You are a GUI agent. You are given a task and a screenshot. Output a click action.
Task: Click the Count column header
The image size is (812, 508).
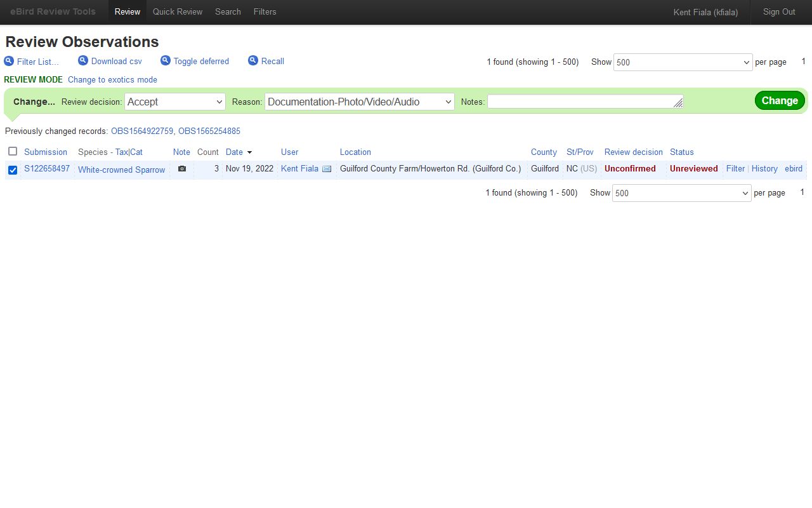[x=208, y=152]
